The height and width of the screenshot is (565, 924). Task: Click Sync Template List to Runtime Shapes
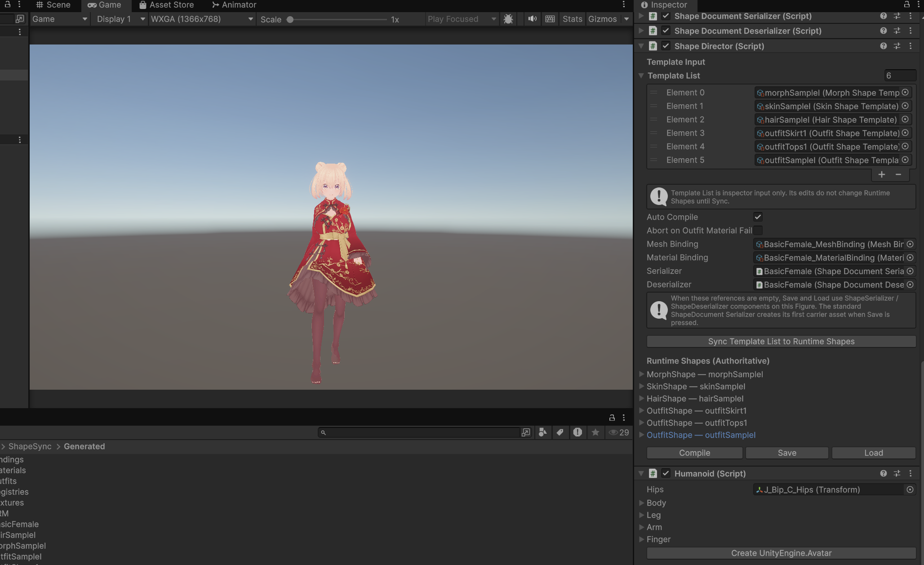[x=781, y=341]
